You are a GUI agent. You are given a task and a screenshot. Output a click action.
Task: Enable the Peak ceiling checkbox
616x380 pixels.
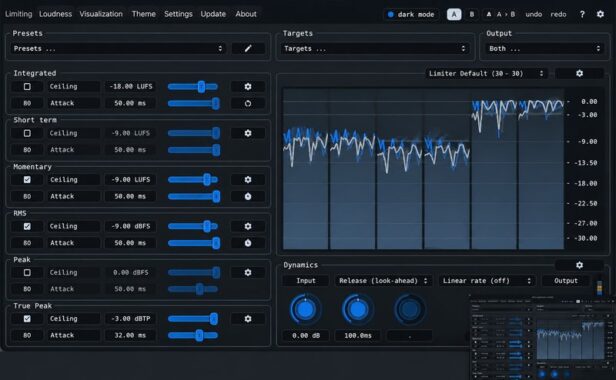pyautogui.click(x=27, y=272)
